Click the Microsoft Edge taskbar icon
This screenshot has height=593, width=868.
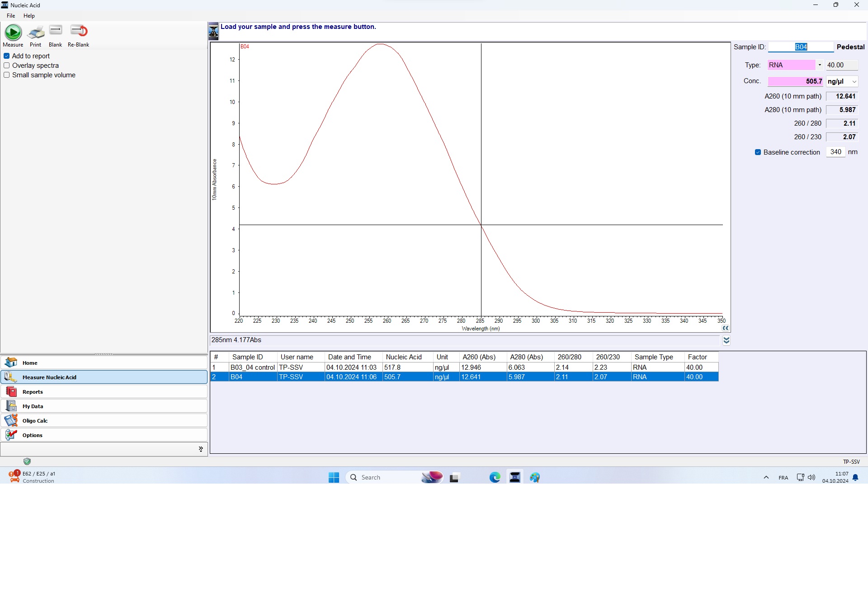[x=495, y=477]
